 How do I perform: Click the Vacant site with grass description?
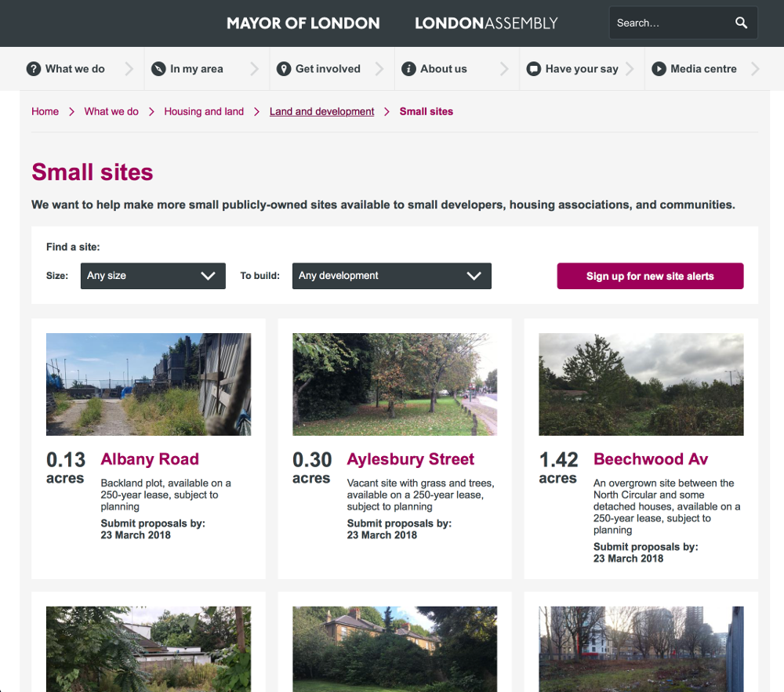[420, 495]
